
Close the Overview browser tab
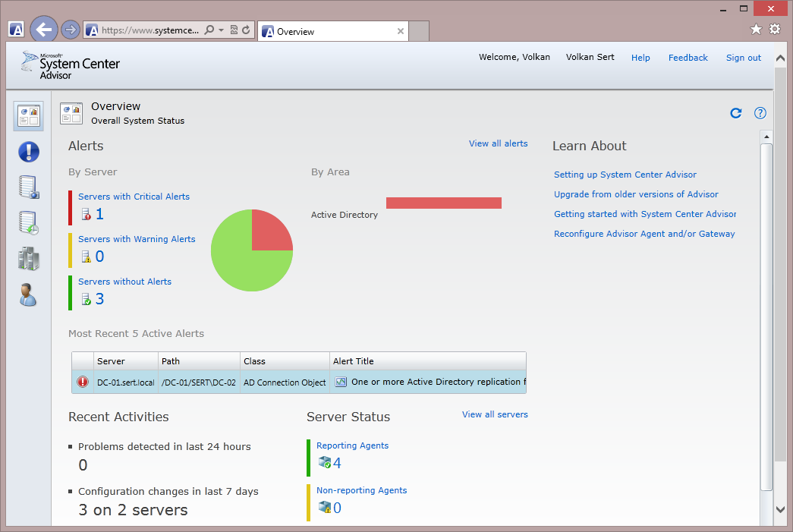[401, 31]
